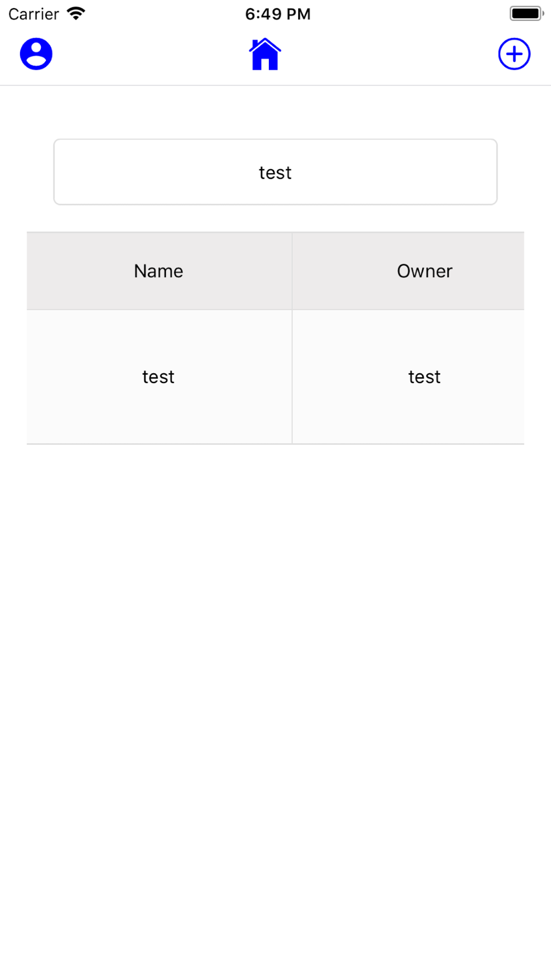Tap the battery indicator icon
Image resolution: width=551 pixels, height=980 pixels.
tap(527, 13)
